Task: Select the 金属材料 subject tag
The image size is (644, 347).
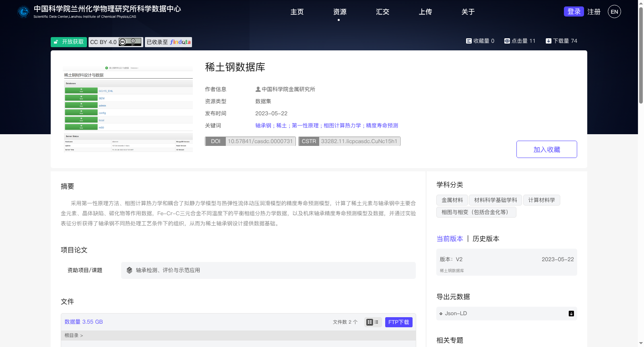Action: 452,200
